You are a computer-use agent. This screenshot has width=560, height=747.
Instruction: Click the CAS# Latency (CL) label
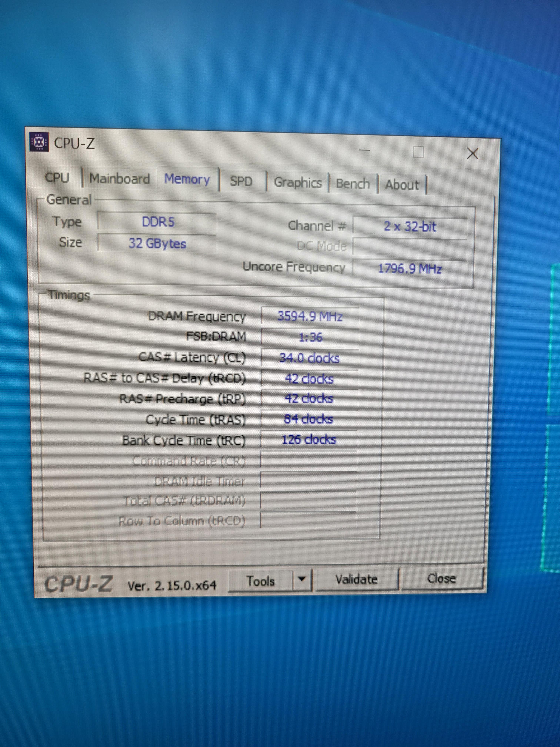[x=192, y=357]
